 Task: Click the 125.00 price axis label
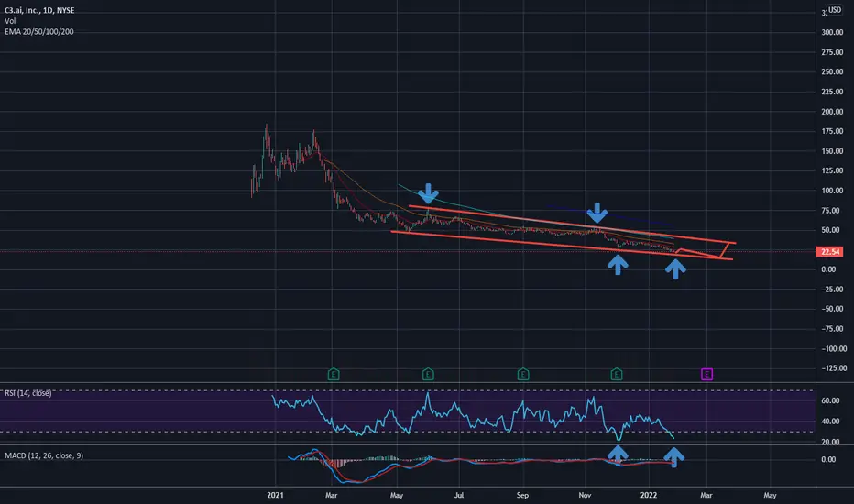832,170
